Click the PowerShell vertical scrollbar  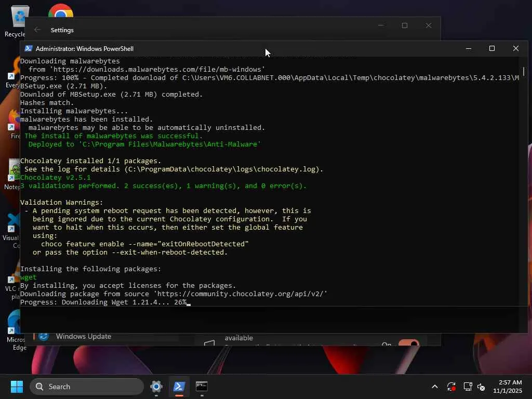click(524, 72)
